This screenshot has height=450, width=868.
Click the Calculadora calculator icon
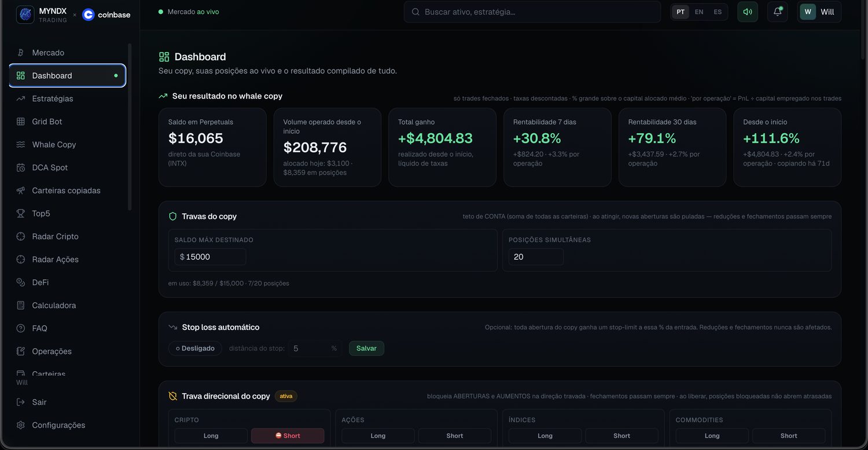point(21,305)
